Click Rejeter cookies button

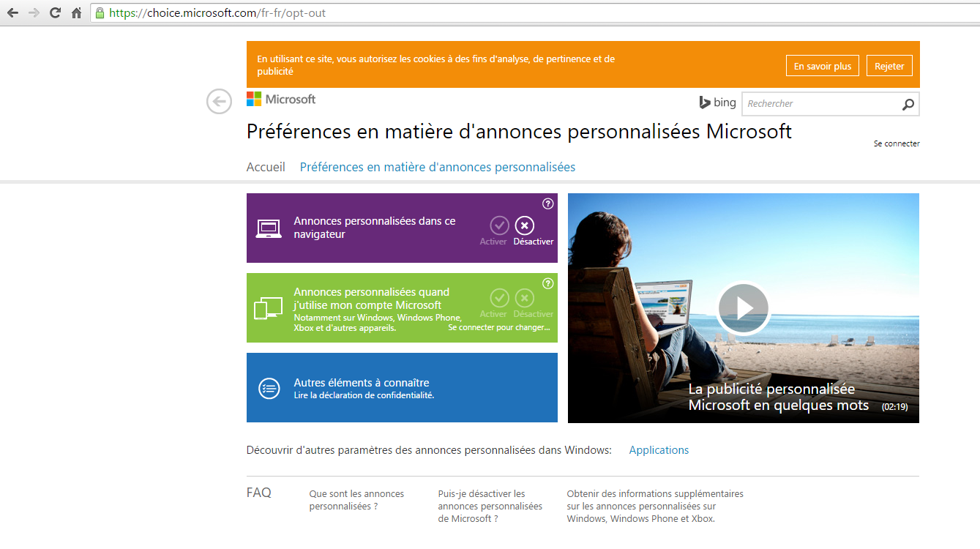pyautogui.click(x=889, y=66)
